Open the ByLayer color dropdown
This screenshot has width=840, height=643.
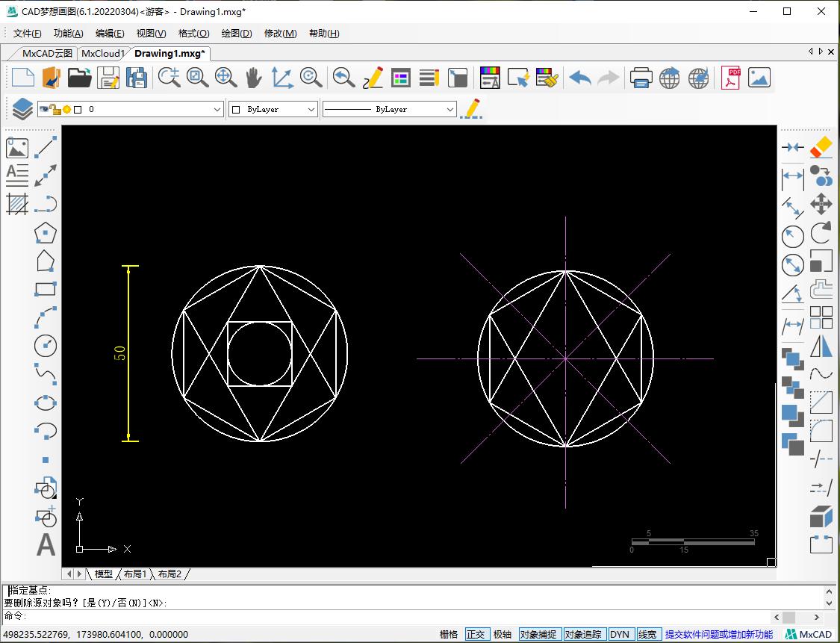point(311,109)
